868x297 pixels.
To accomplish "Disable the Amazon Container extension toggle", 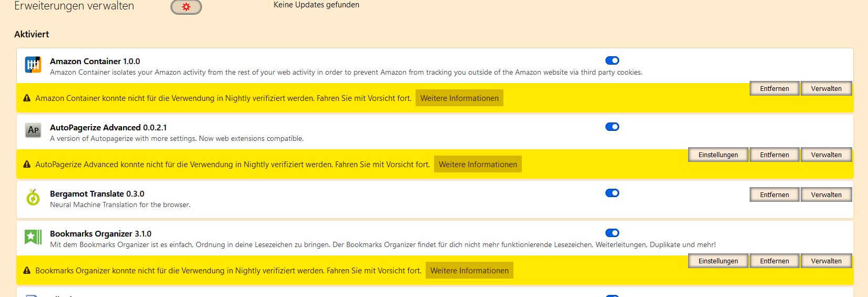I will point(612,60).
